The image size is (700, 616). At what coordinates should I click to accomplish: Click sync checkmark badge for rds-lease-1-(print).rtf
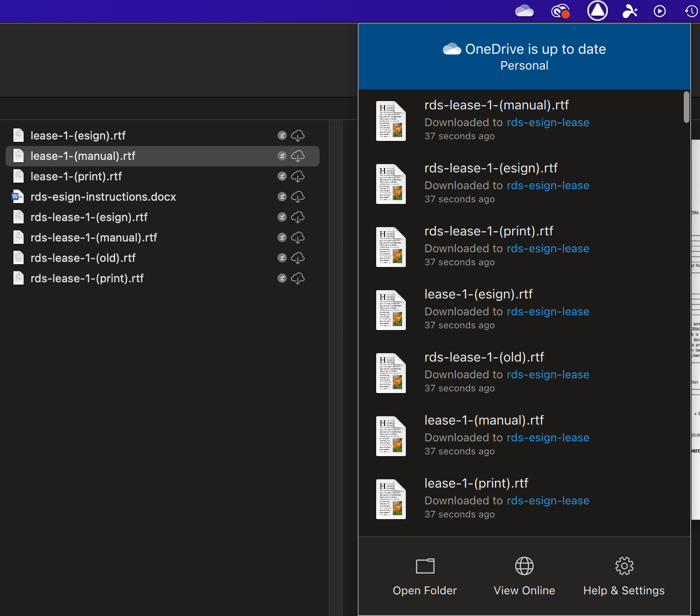282,278
